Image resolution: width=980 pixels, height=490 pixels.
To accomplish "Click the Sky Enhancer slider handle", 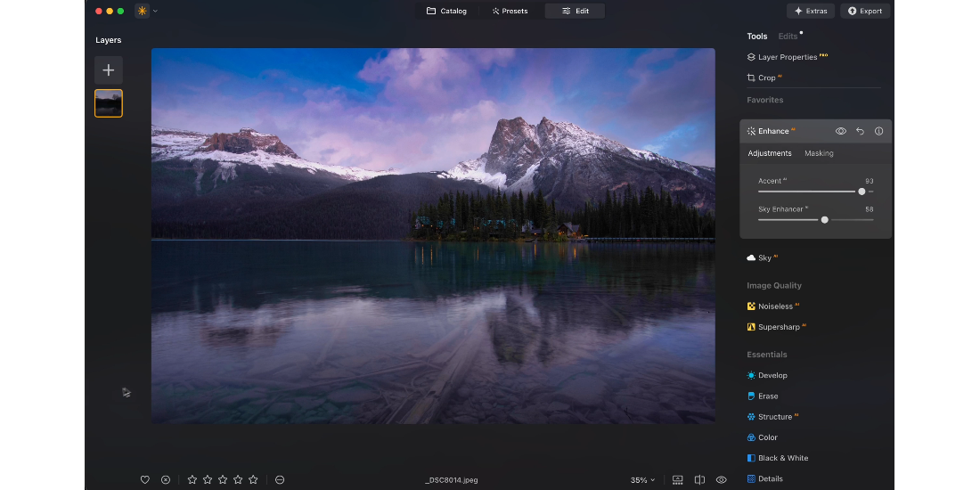I will click(825, 219).
